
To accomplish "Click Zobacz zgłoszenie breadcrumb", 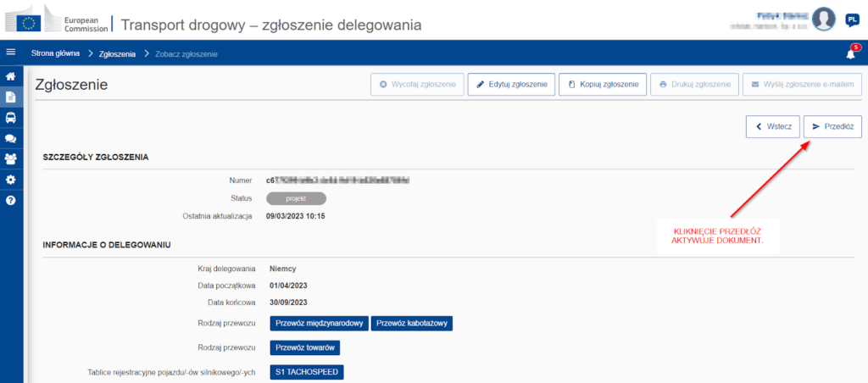I will (186, 53).
